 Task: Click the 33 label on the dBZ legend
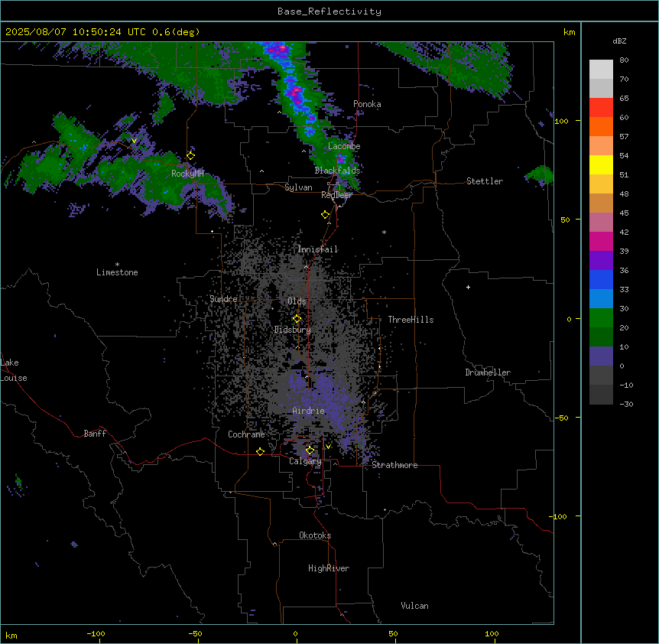tap(624, 289)
